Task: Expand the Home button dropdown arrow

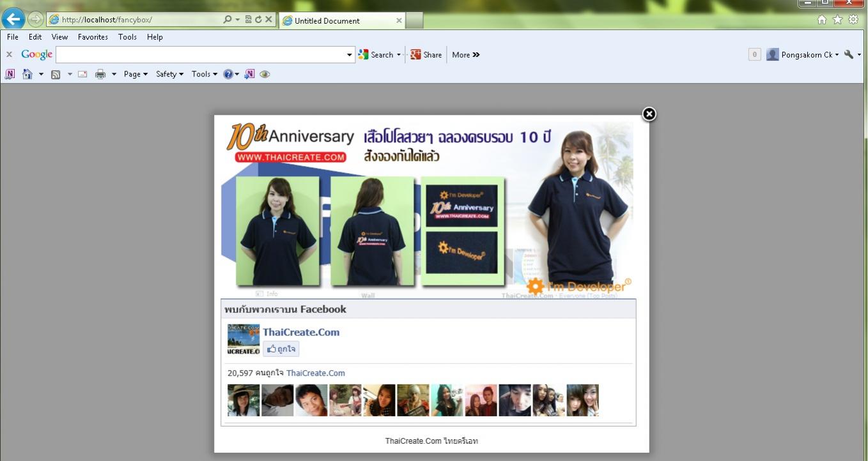Action: [x=41, y=74]
